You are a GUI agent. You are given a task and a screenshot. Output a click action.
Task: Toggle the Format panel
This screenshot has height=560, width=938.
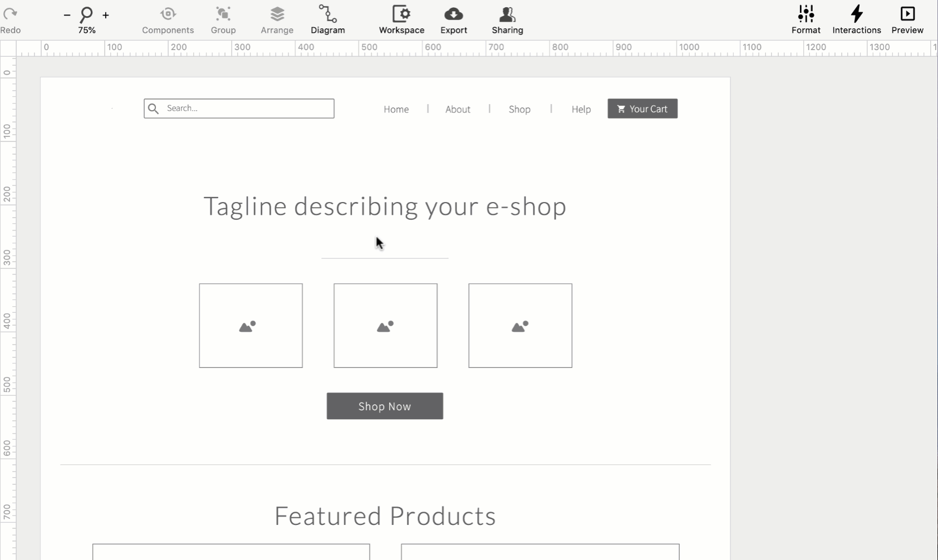[x=806, y=19]
